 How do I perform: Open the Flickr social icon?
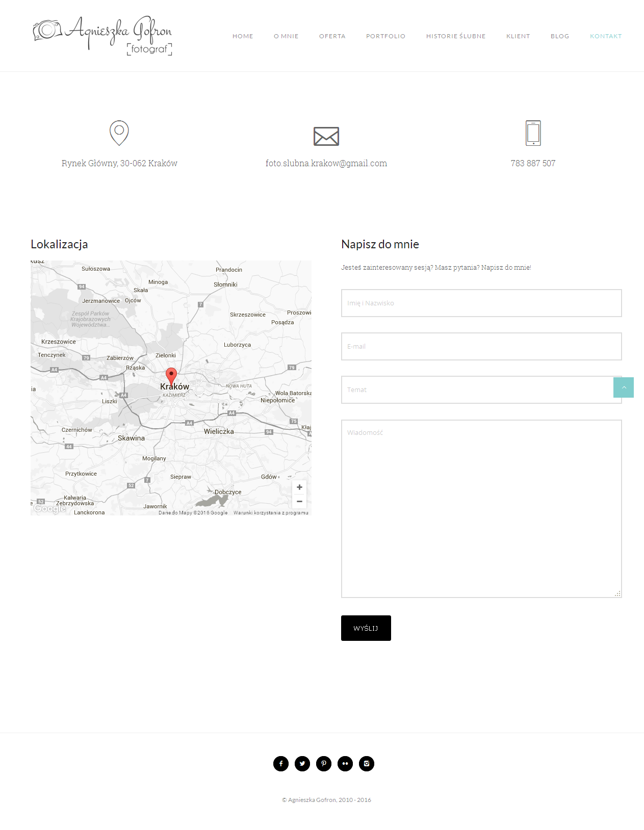point(345,764)
